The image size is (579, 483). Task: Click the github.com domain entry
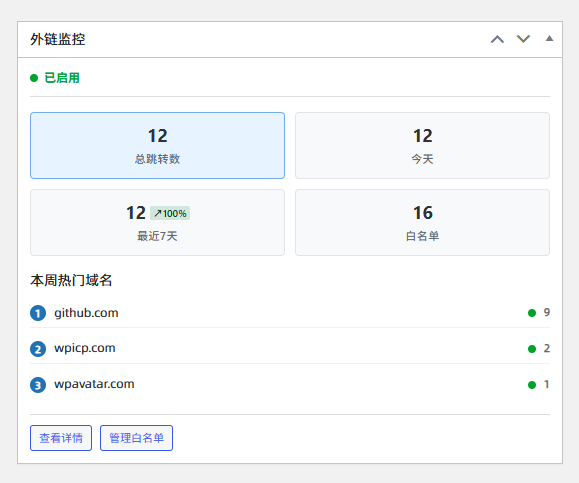tap(86, 313)
